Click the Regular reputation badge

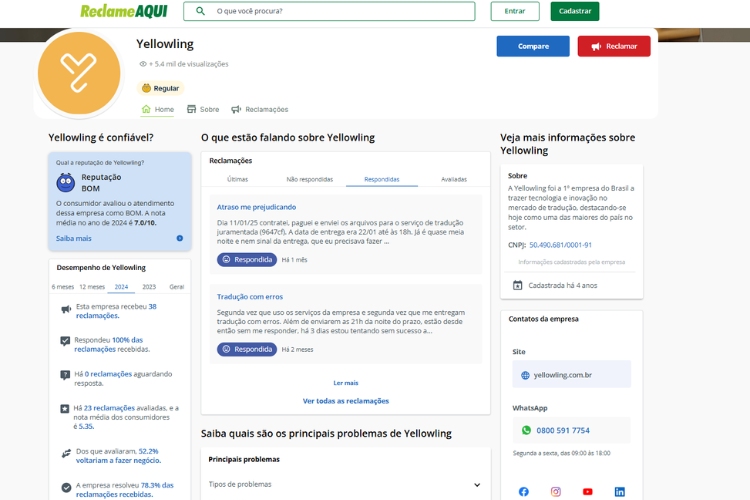161,88
